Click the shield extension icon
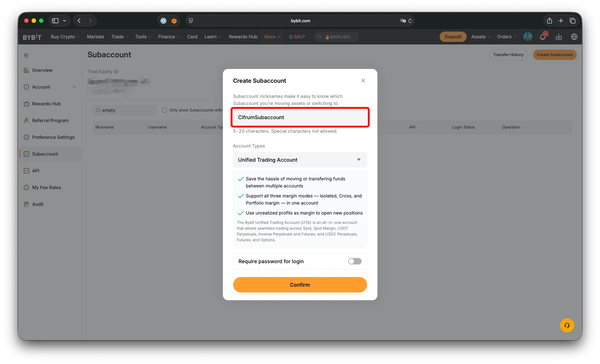The height and width of the screenshot is (364, 600). [x=174, y=21]
